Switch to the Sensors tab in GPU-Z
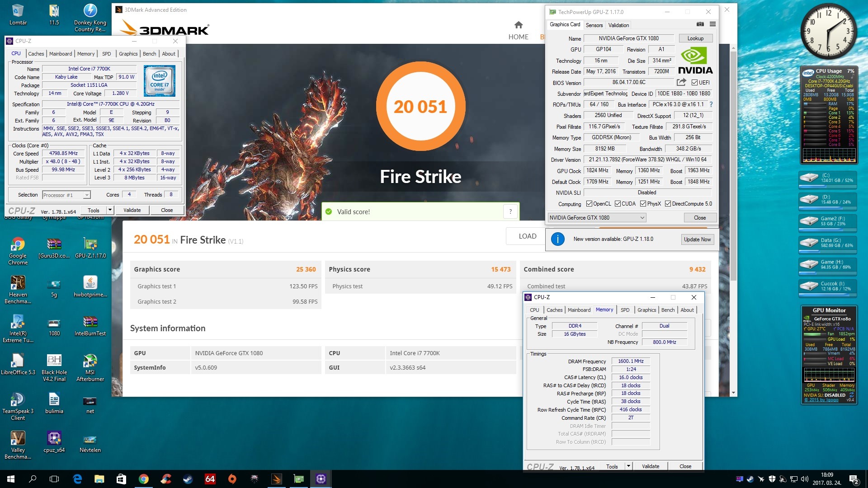Viewport: 868px width, 488px height. tap(594, 25)
